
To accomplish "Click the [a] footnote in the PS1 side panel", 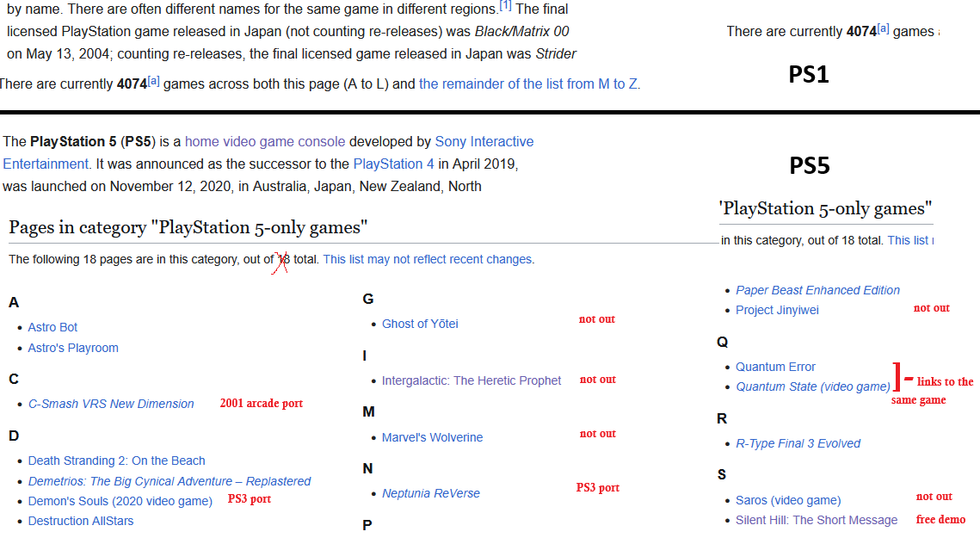I will click(883, 28).
